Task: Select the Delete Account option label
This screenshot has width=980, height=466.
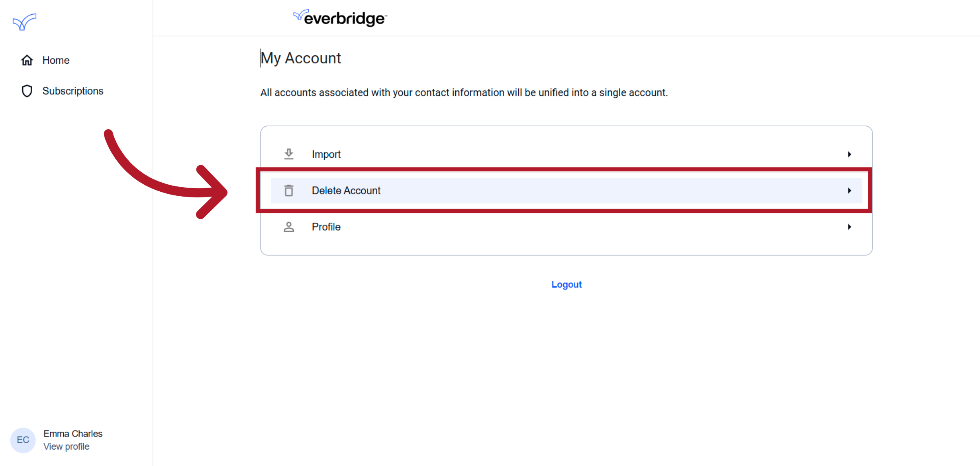Action: [346, 190]
